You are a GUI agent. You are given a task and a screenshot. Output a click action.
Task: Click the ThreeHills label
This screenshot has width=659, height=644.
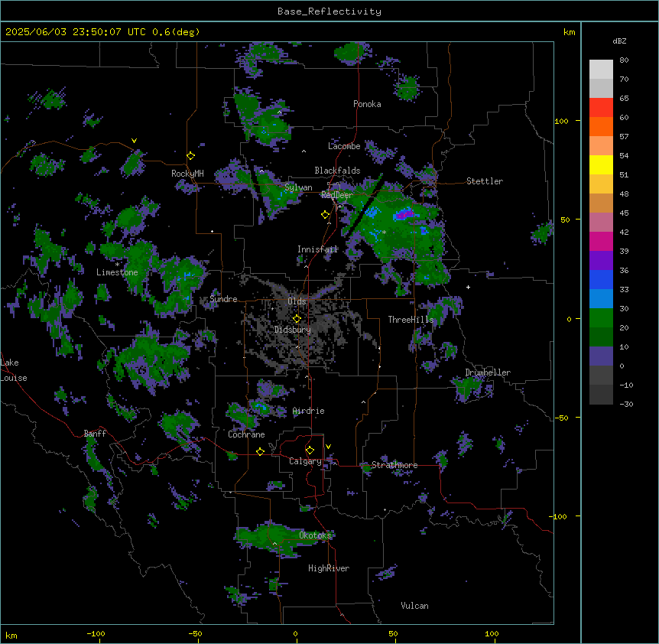coord(411,320)
